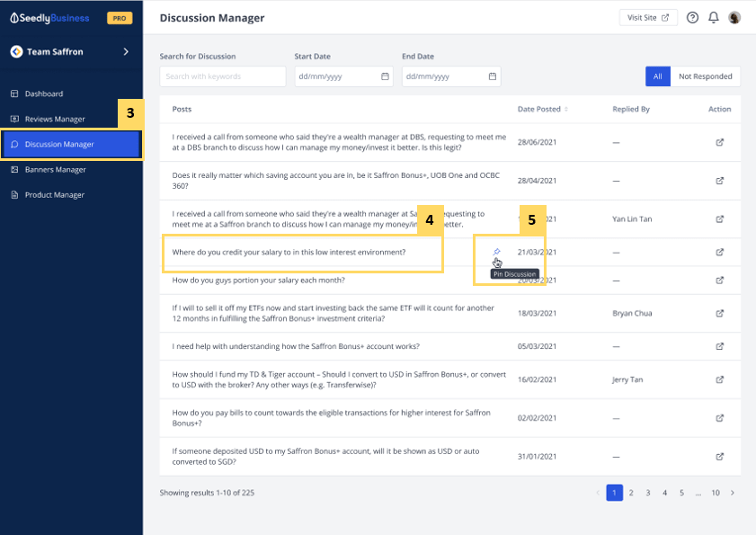Filter by Not Responded discussions
Screen dimensions: 756x535
(x=705, y=76)
